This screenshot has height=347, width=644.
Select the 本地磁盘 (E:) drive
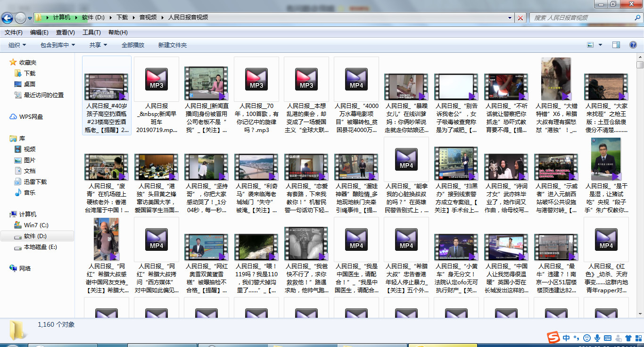point(41,247)
